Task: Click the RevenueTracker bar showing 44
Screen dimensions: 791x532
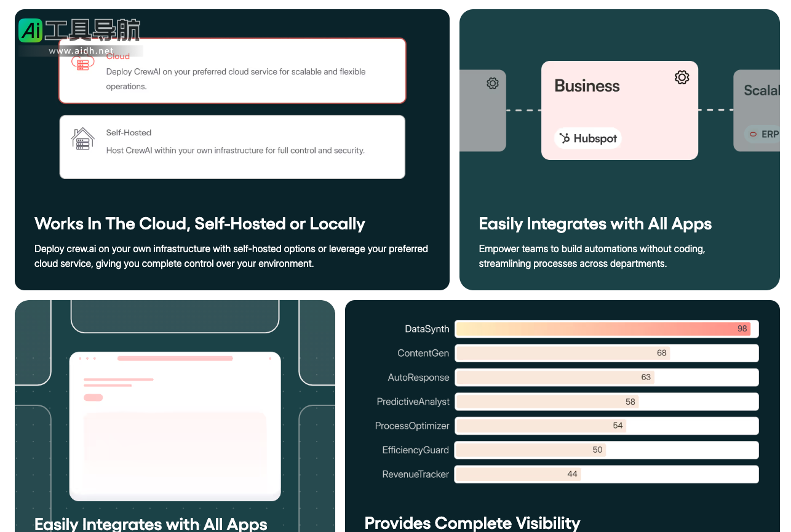Action: (606, 474)
